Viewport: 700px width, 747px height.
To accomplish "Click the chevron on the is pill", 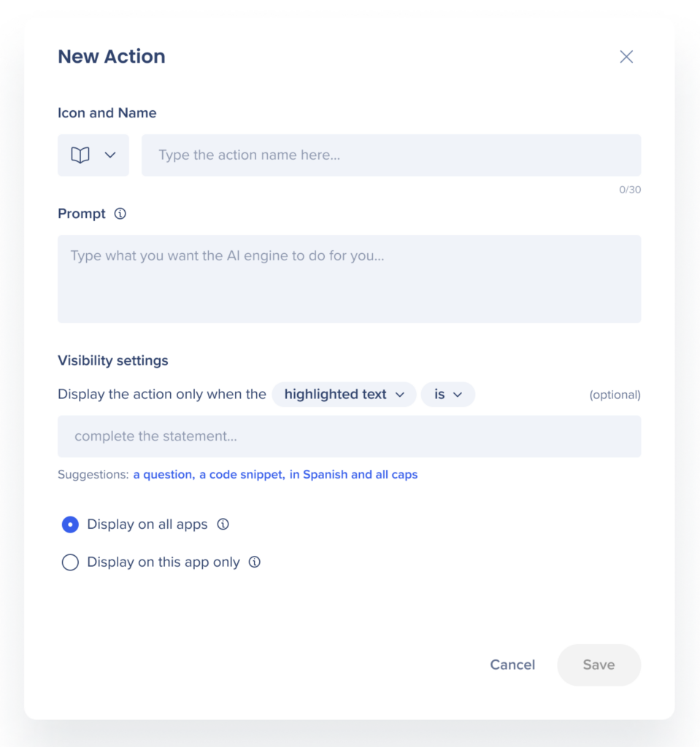I will [x=457, y=394].
